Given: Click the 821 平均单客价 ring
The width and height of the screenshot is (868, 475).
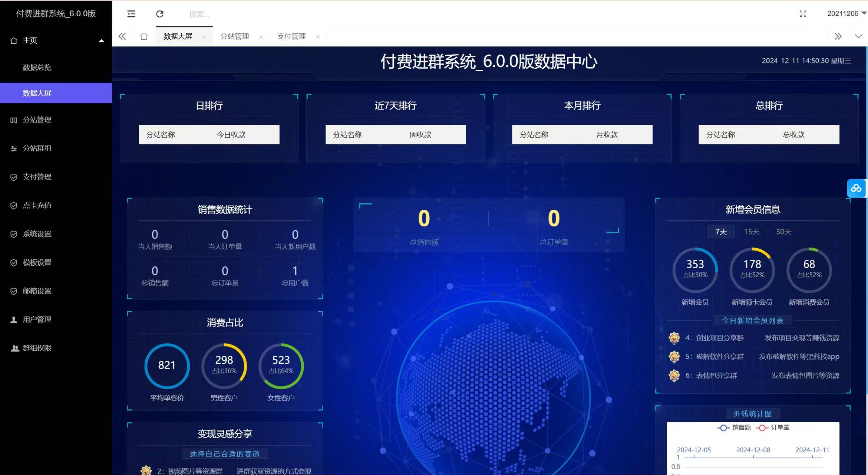Looking at the screenshot, I should (x=167, y=366).
